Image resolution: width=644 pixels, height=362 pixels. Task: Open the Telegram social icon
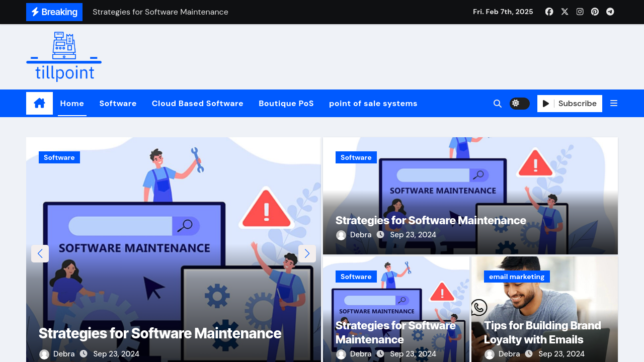click(x=610, y=12)
